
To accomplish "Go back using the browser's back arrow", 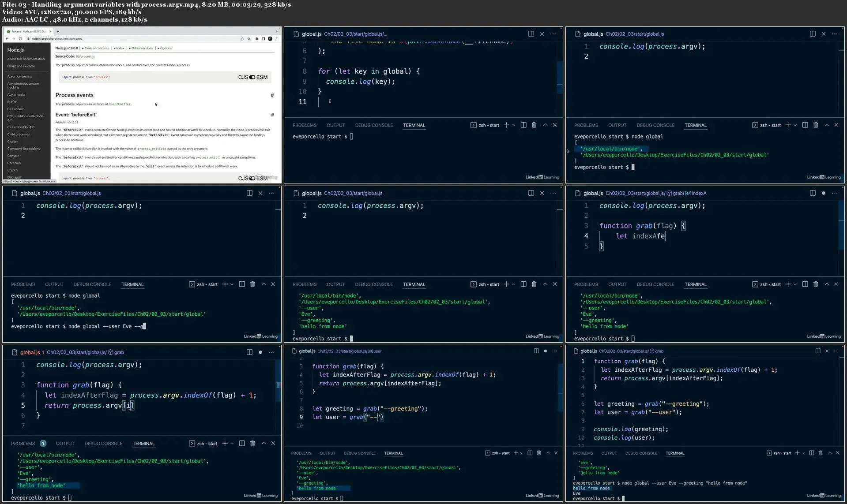I will [x=7, y=39].
